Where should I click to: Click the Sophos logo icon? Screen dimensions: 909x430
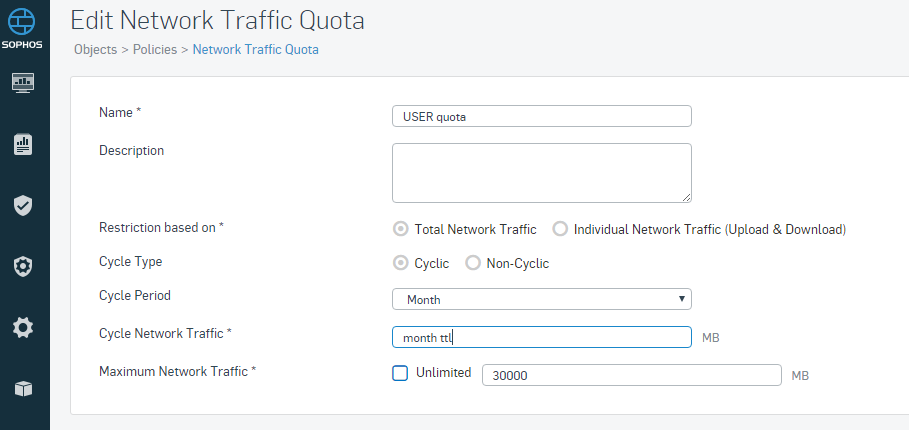coord(21,22)
